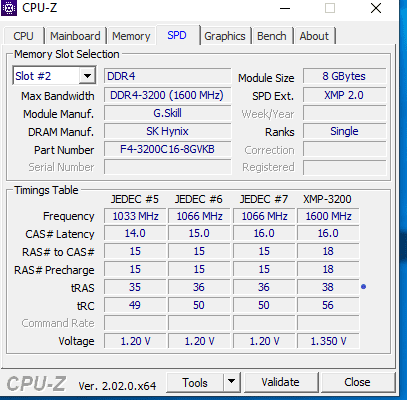407x400 pixels.
Task: Click the JEDEC #5 tRAS value 35
Action: pos(135,287)
